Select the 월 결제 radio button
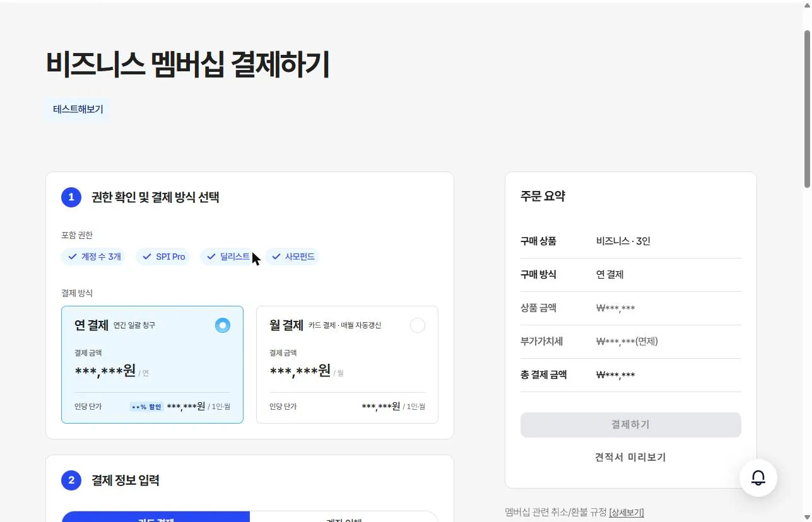812x522 pixels. click(418, 325)
